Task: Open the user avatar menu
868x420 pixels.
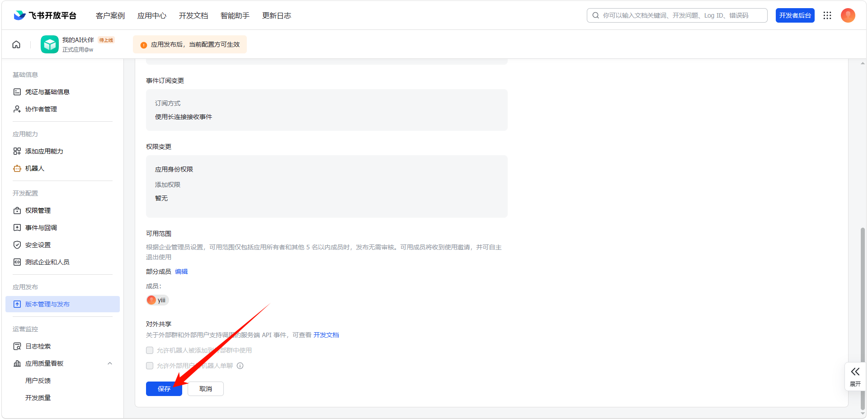Action: (848, 15)
